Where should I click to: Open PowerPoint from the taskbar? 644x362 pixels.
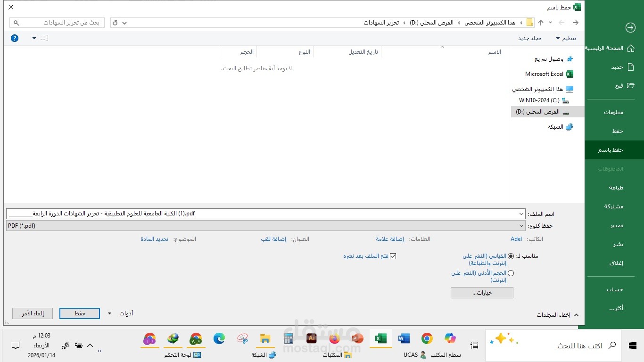358,338
